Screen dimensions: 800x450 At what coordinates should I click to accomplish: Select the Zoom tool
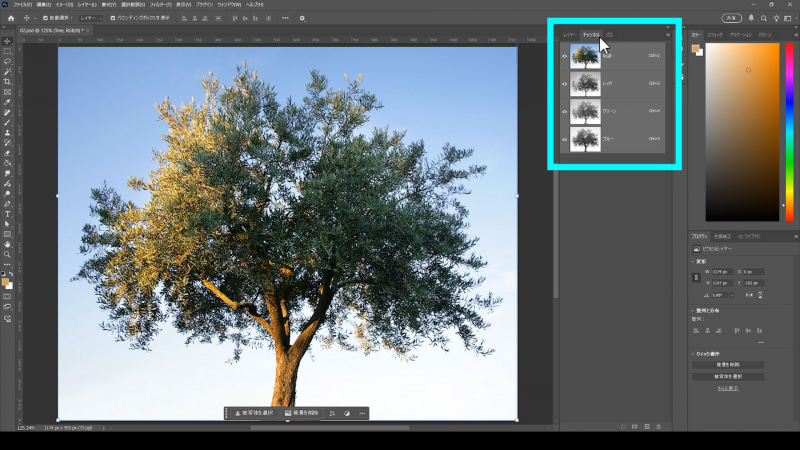click(x=7, y=255)
